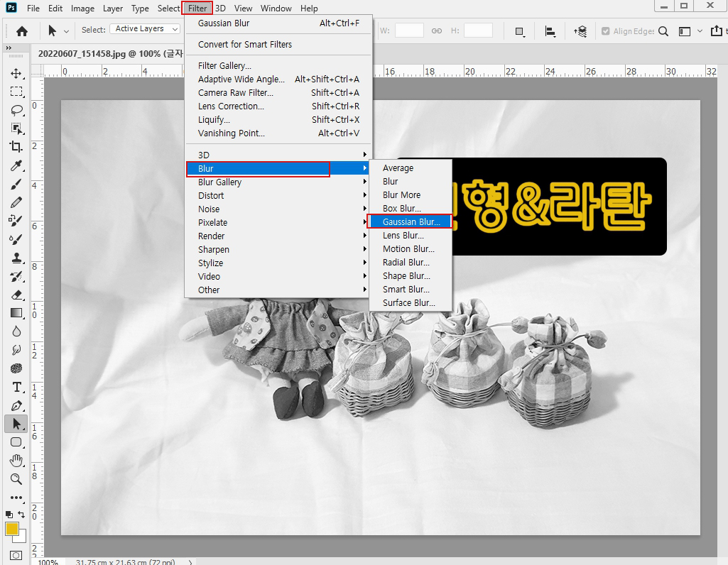Select the Mixer Brush tool
This screenshot has height=565, width=728.
pyautogui.click(x=16, y=239)
